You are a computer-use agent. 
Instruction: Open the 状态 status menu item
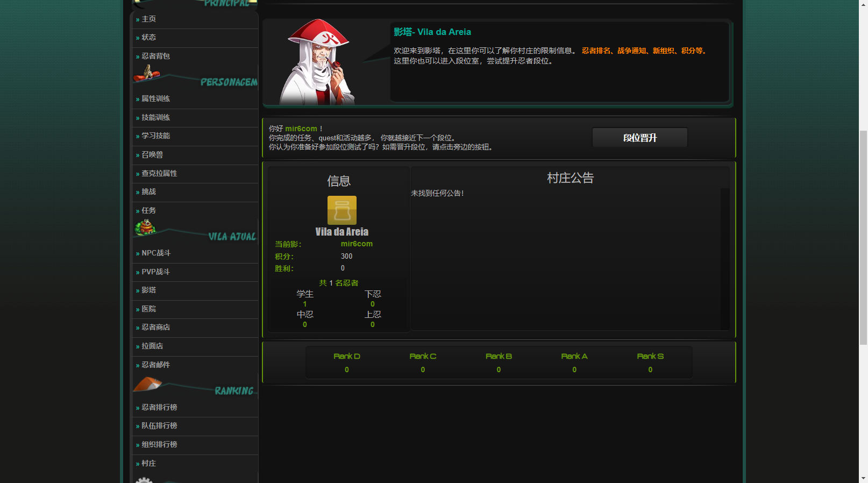click(148, 37)
